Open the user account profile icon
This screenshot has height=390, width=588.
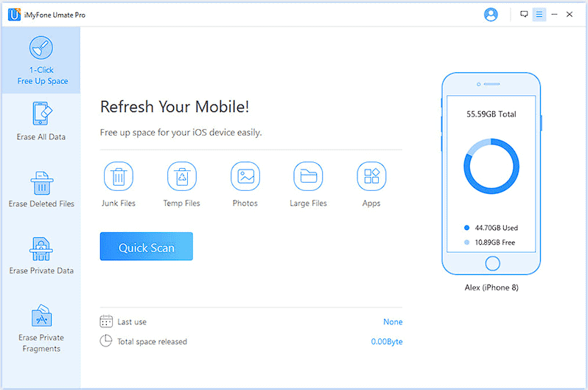coord(491,15)
